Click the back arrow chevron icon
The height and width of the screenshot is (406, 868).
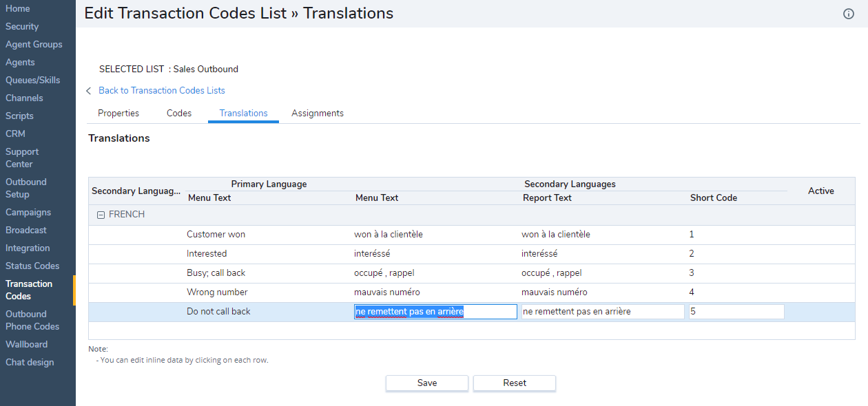89,91
